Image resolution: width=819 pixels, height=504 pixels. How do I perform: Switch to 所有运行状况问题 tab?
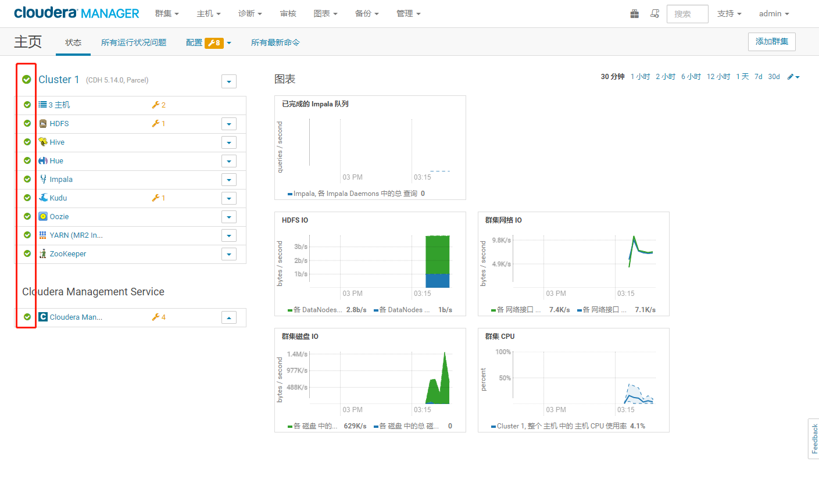click(x=134, y=42)
